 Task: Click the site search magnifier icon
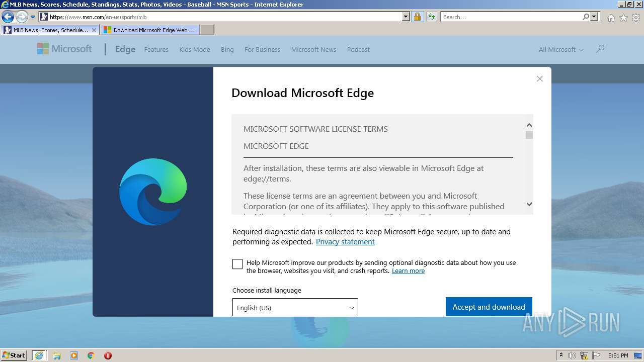click(600, 49)
